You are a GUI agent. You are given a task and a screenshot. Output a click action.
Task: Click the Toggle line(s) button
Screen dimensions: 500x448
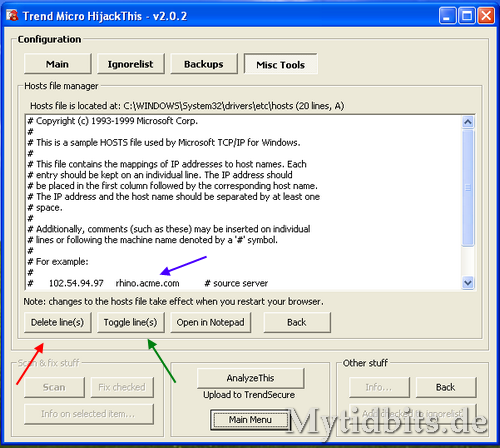point(131,322)
